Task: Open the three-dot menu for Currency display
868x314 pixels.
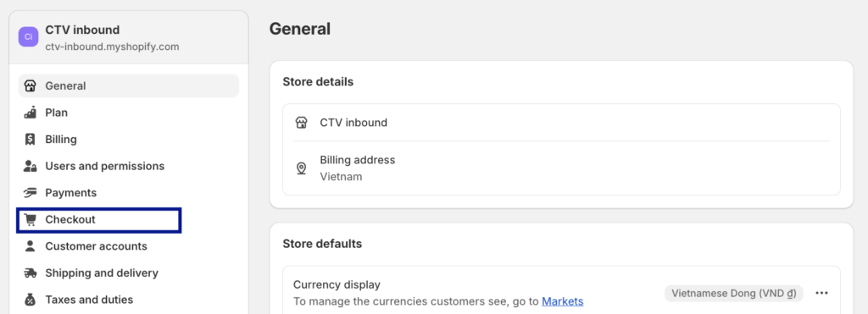Action: point(821,293)
